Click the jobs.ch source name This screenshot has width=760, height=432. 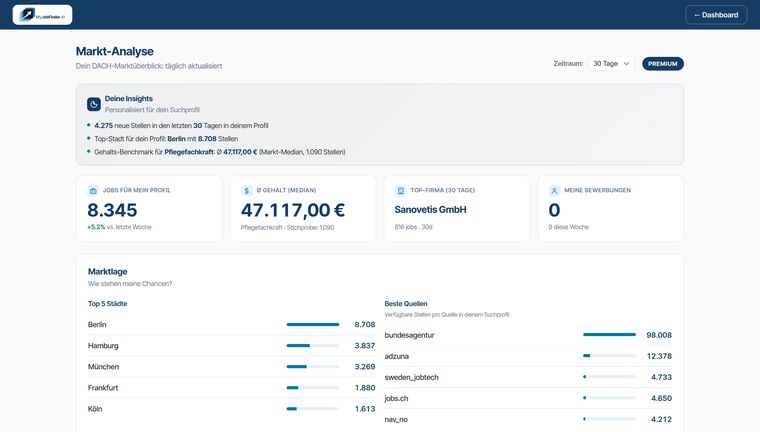point(396,398)
